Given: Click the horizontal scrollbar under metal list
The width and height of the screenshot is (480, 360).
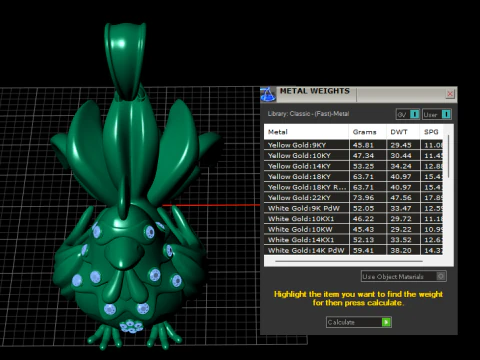Looking at the screenshot, I should [x=349, y=261].
